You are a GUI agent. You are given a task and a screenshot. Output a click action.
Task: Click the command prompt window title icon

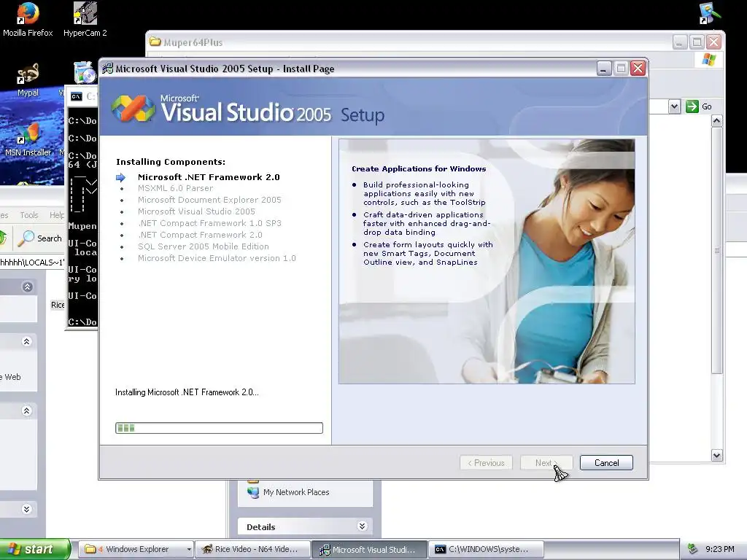pos(76,97)
